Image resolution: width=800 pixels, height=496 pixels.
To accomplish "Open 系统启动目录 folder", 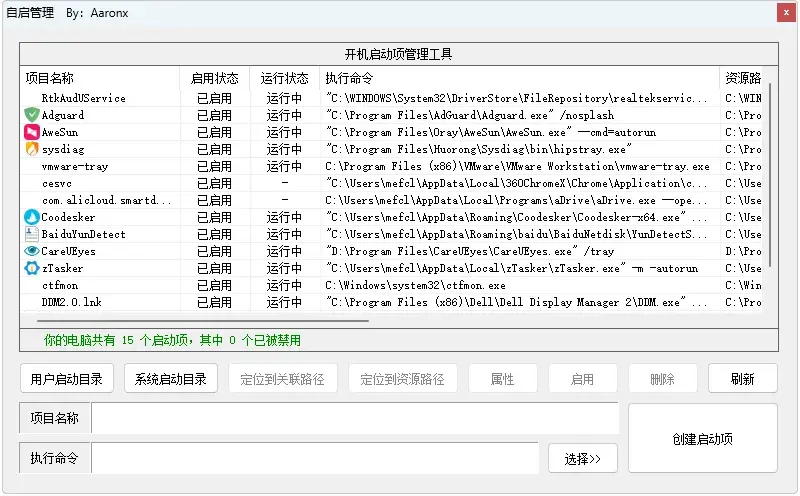I will click(x=171, y=379).
